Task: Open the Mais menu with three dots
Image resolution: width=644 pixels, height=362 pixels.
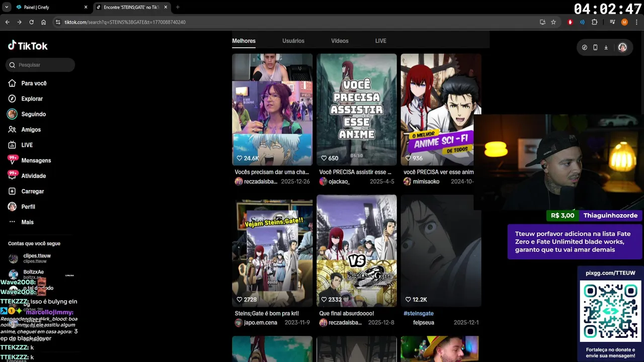Action: [x=21, y=222]
